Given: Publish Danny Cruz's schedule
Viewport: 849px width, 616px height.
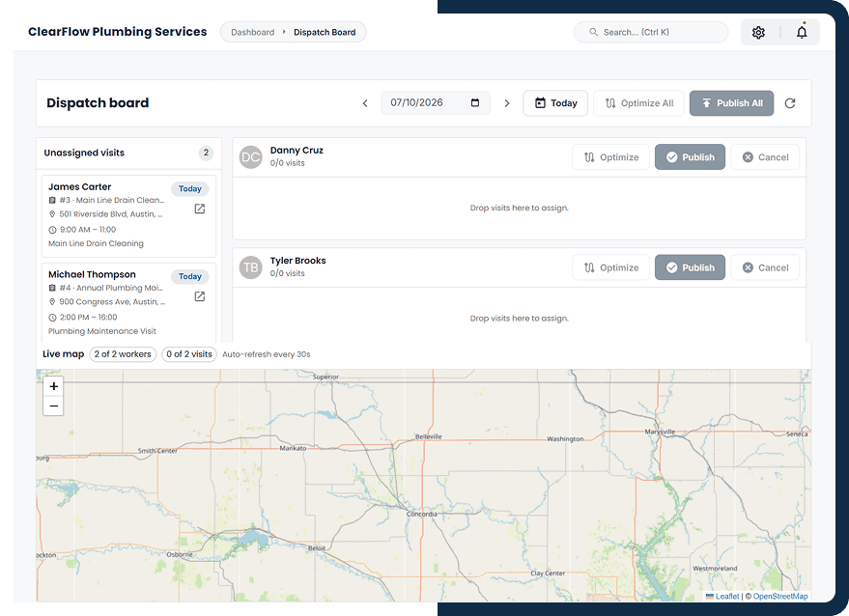Looking at the screenshot, I should [x=690, y=157].
